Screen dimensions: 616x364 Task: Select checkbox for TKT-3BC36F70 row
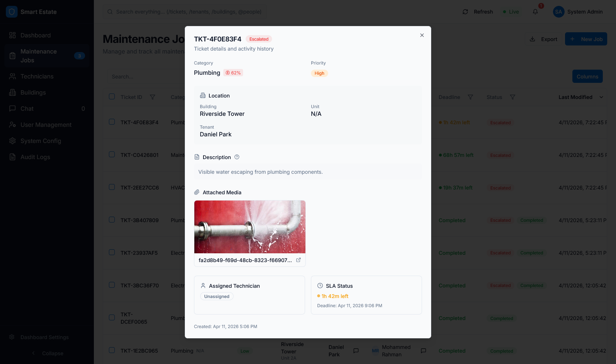(112, 285)
